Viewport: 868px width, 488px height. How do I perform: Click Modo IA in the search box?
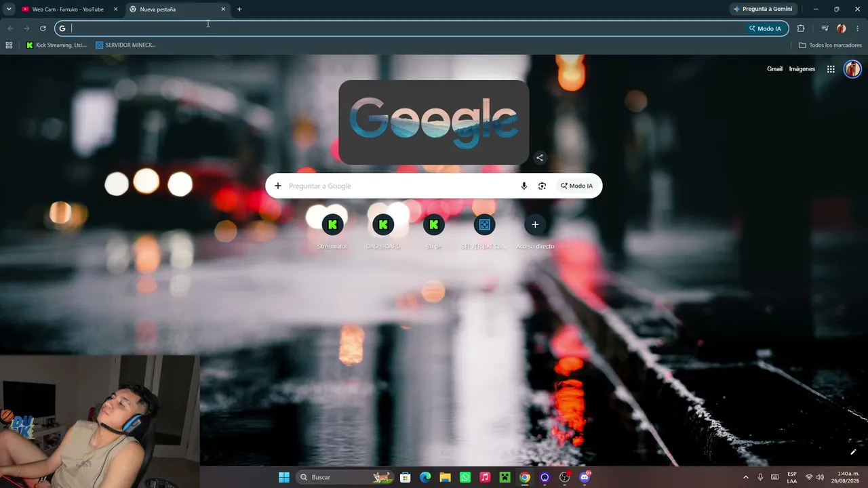coord(576,186)
